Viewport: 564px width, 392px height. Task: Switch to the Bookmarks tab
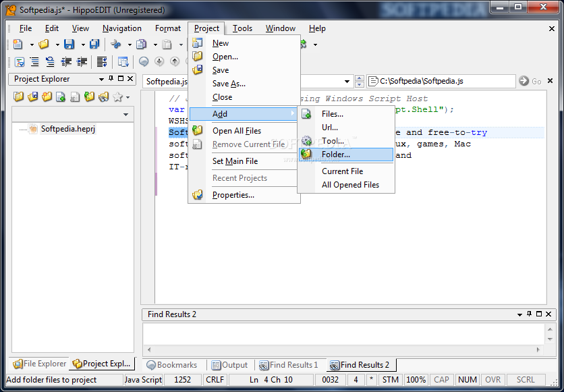pyautogui.click(x=172, y=364)
